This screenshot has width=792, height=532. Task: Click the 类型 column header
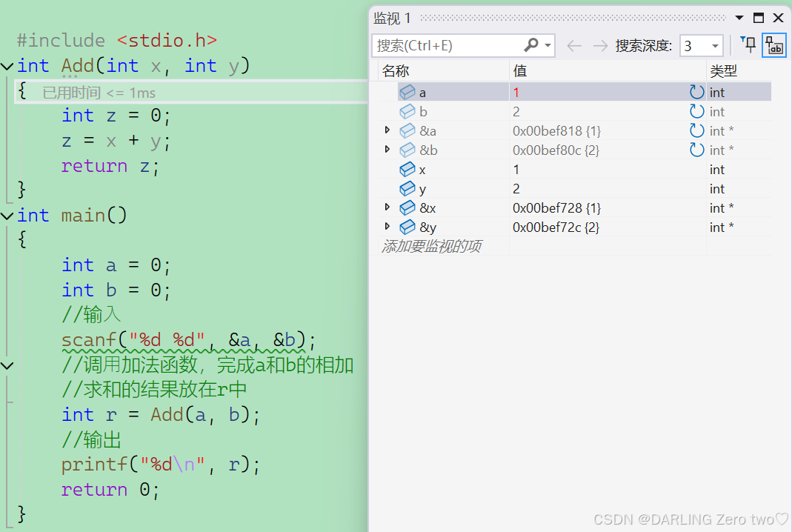click(723, 70)
